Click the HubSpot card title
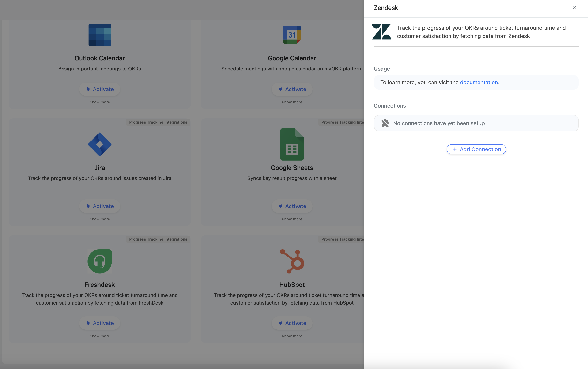This screenshot has width=588, height=369. click(292, 285)
